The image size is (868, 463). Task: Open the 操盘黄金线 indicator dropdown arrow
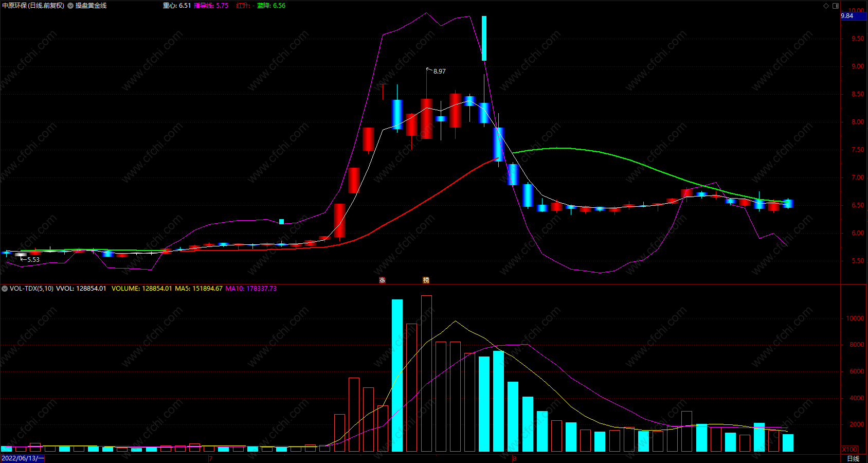pos(70,6)
